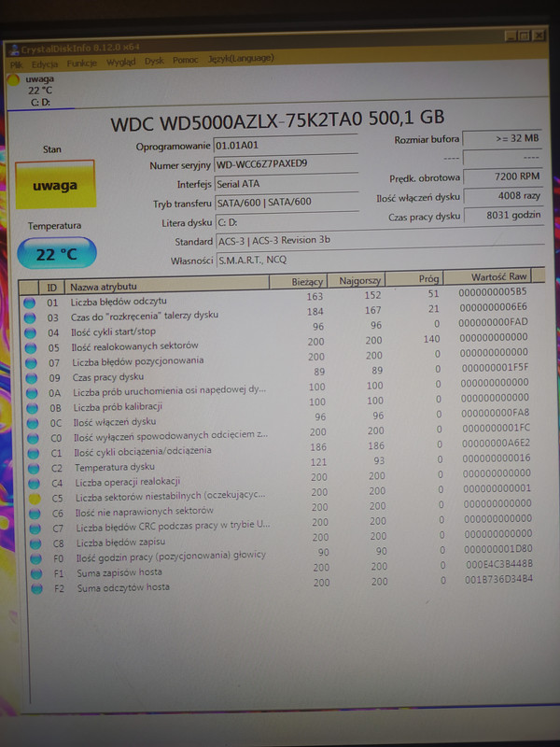The width and height of the screenshot is (560, 747).
Task: Click the Próg column header
Action: [x=414, y=278]
